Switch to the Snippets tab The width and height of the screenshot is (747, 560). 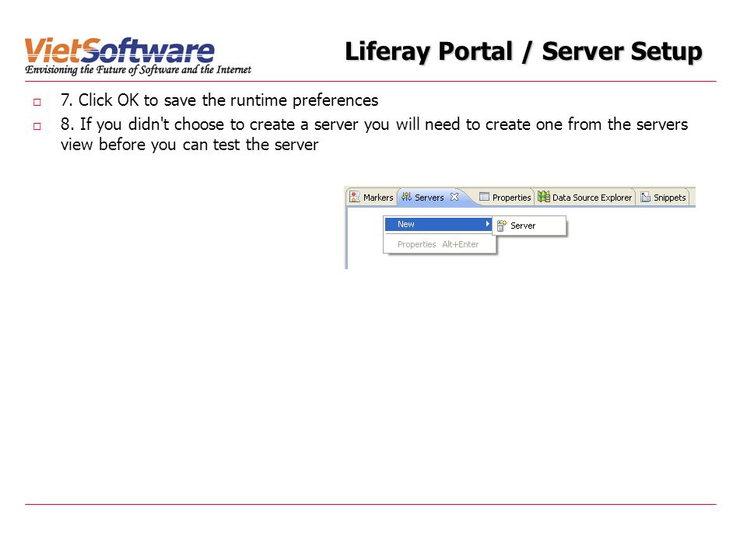(x=663, y=197)
